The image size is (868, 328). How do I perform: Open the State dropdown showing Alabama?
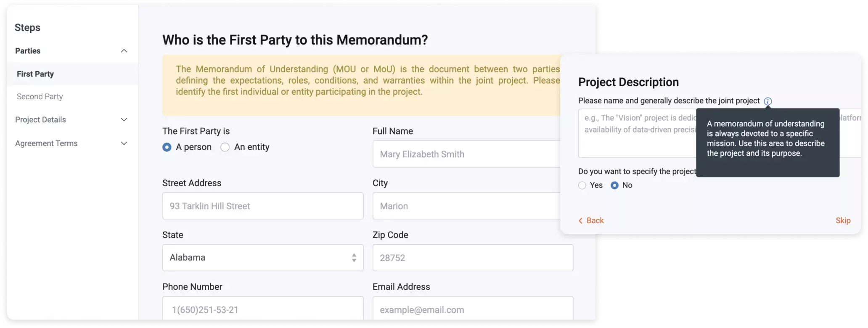pyautogui.click(x=263, y=258)
